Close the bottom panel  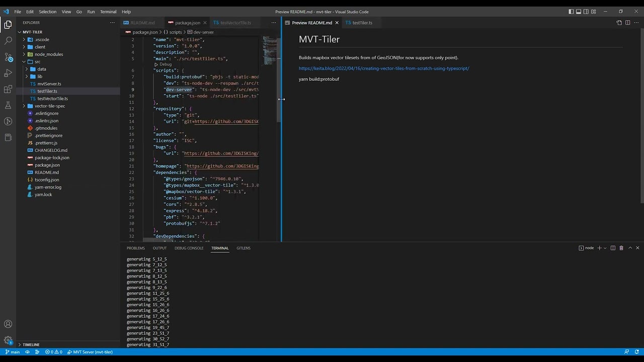pos(637,248)
